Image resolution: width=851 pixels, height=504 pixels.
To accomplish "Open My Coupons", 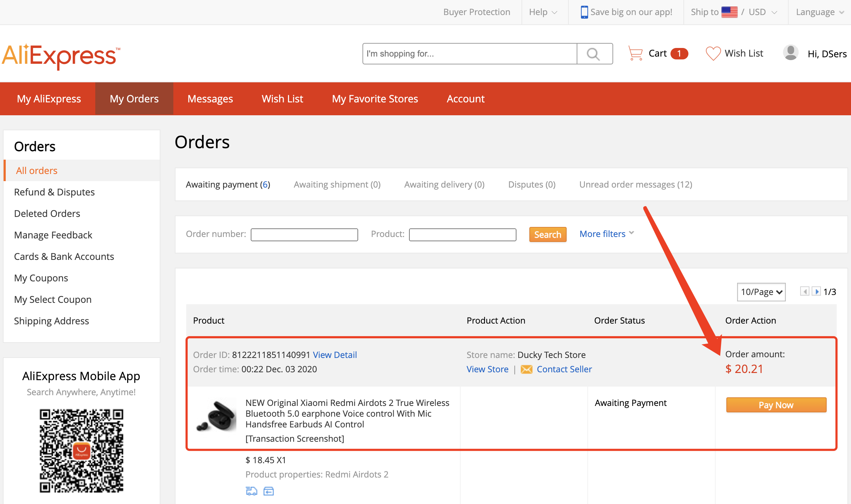I will (41, 278).
